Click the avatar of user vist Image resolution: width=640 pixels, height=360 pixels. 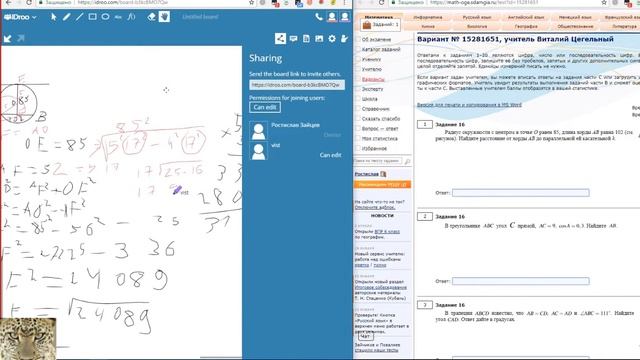click(x=258, y=151)
